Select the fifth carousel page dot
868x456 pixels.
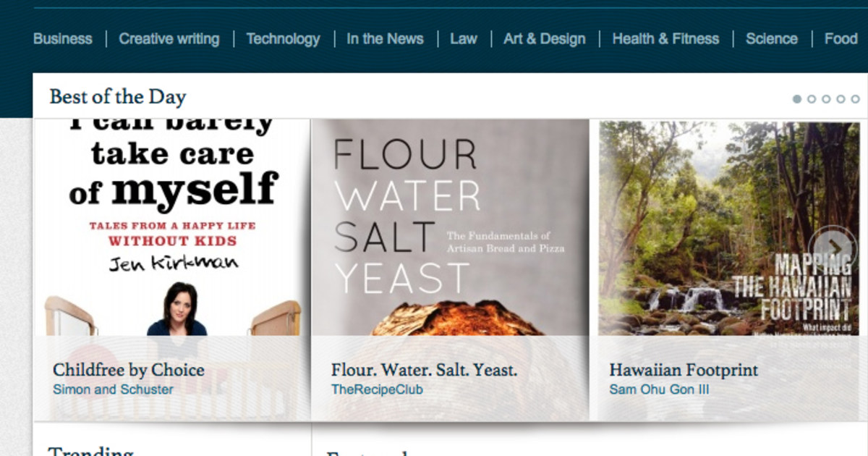click(855, 98)
